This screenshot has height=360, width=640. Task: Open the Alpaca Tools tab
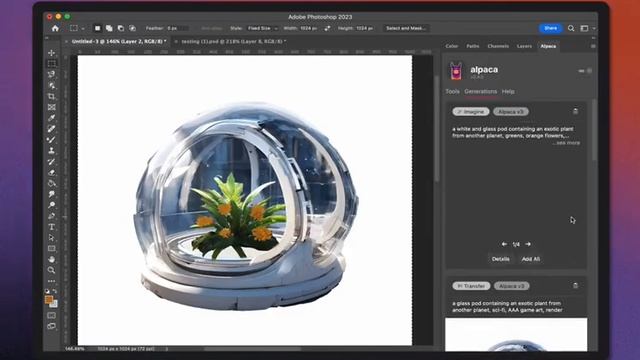coord(452,91)
